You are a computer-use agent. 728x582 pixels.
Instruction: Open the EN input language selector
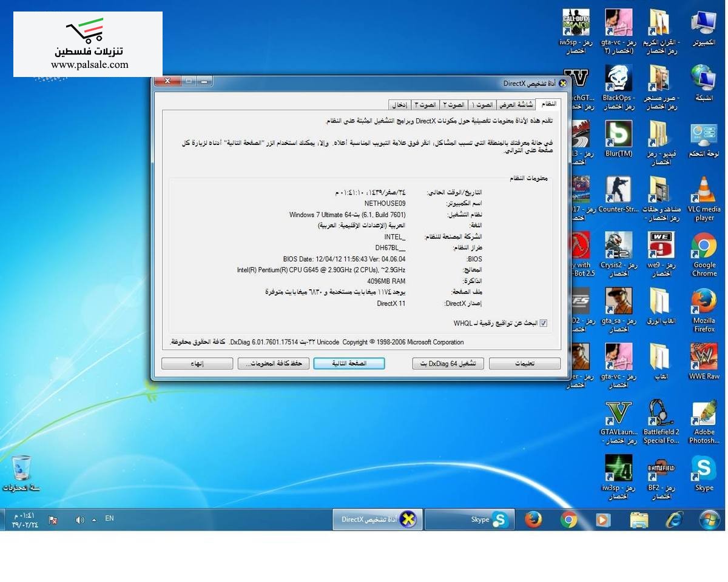coord(109,518)
